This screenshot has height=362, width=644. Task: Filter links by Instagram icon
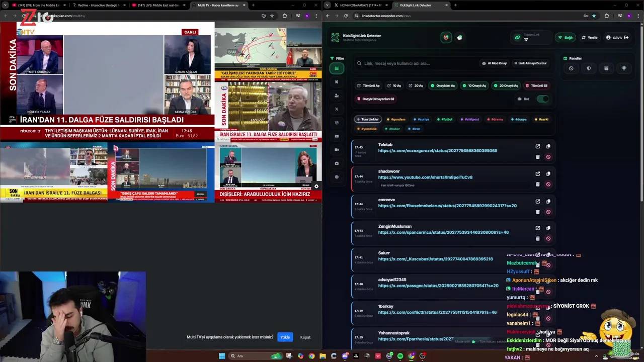(x=337, y=123)
